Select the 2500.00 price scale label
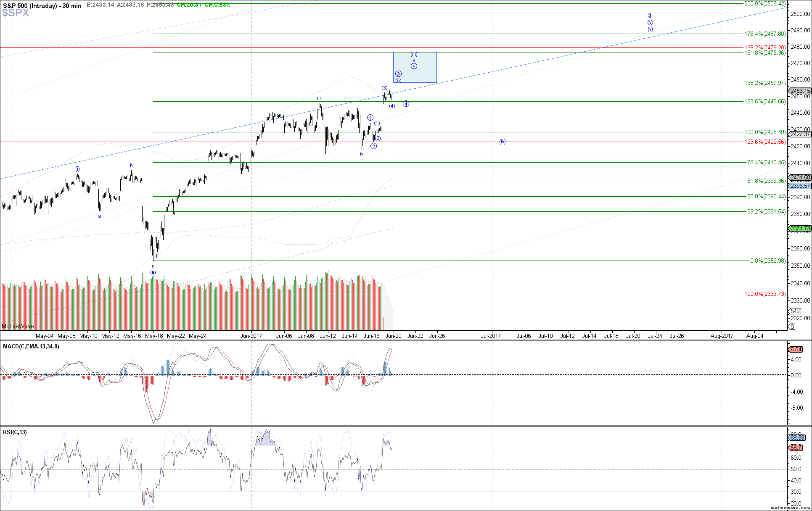812x511 pixels. coord(801,14)
